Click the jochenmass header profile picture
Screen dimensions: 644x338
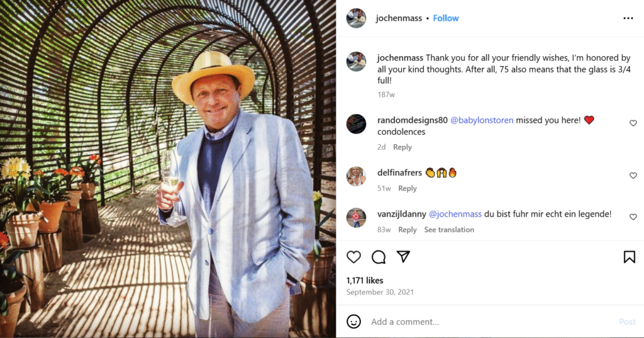(356, 18)
